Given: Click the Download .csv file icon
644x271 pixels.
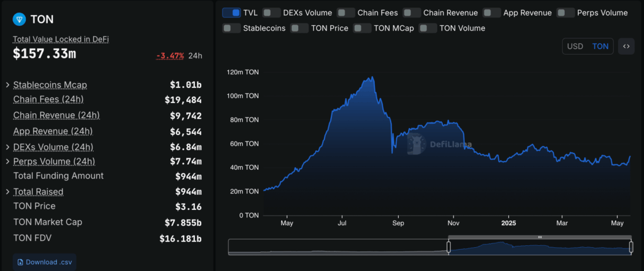Looking at the screenshot, I should pos(20,262).
